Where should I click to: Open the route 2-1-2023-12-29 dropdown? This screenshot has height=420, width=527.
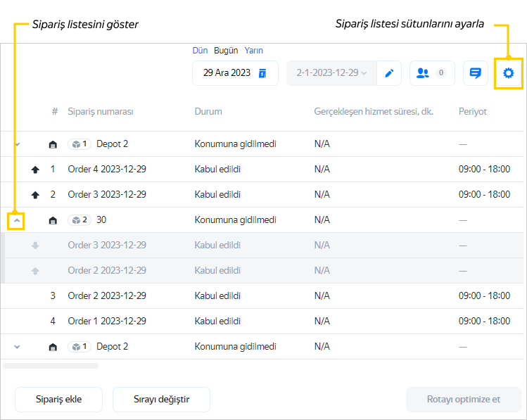tap(331, 73)
